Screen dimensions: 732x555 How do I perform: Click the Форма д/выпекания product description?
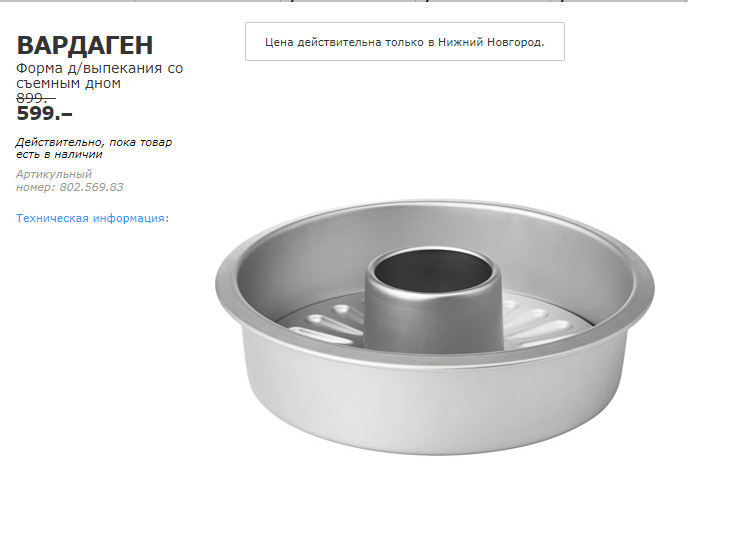pos(99,76)
